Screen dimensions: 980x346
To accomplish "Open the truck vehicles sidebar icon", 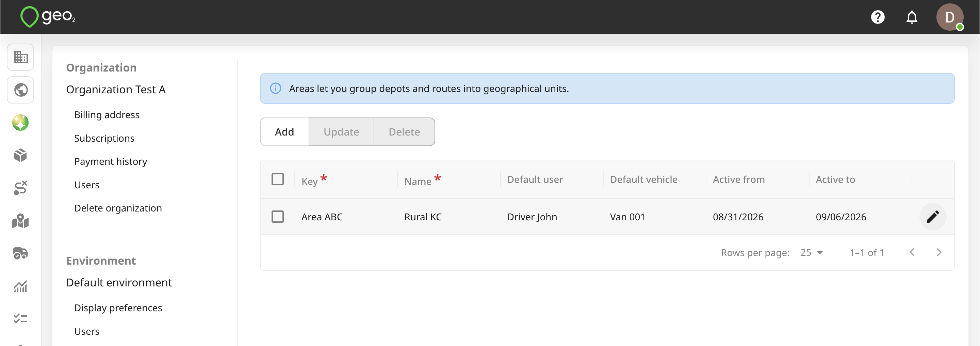I will [20, 253].
